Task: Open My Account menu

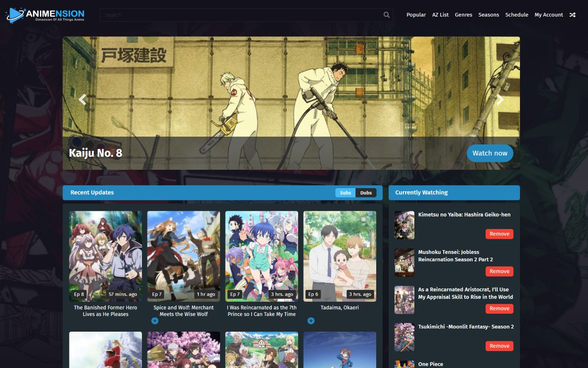Action: coord(548,15)
